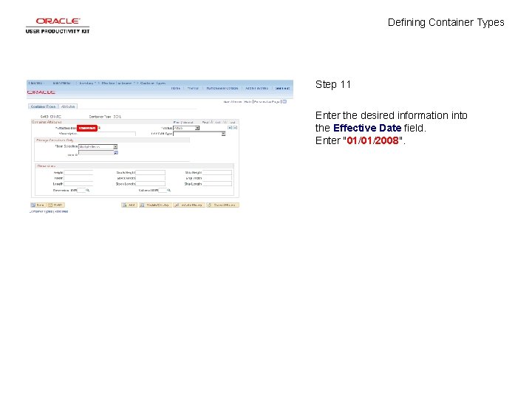
Task: Click the Stack Height input field
Action: pyautogui.click(x=151, y=173)
